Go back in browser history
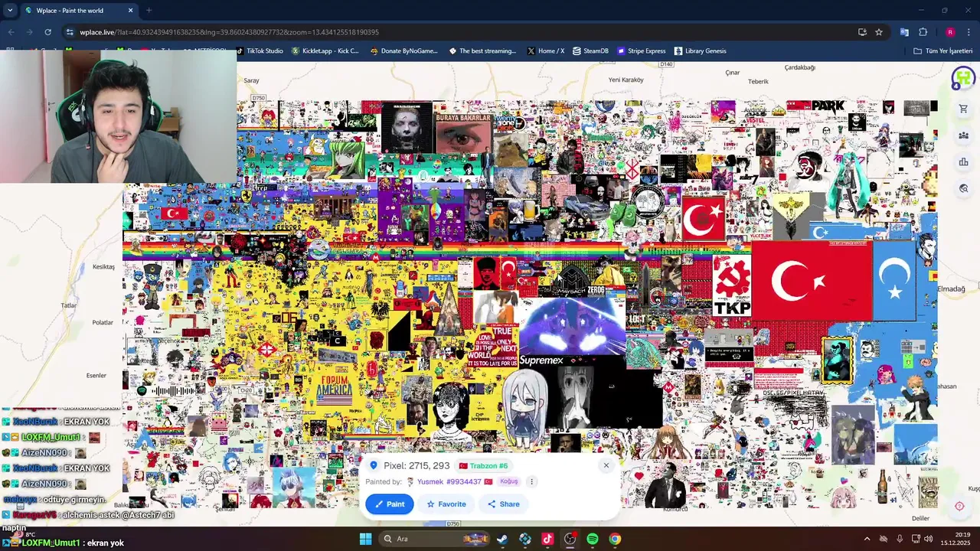Image resolution: width=980 pixels, height=551 pixels. [11, 32]
